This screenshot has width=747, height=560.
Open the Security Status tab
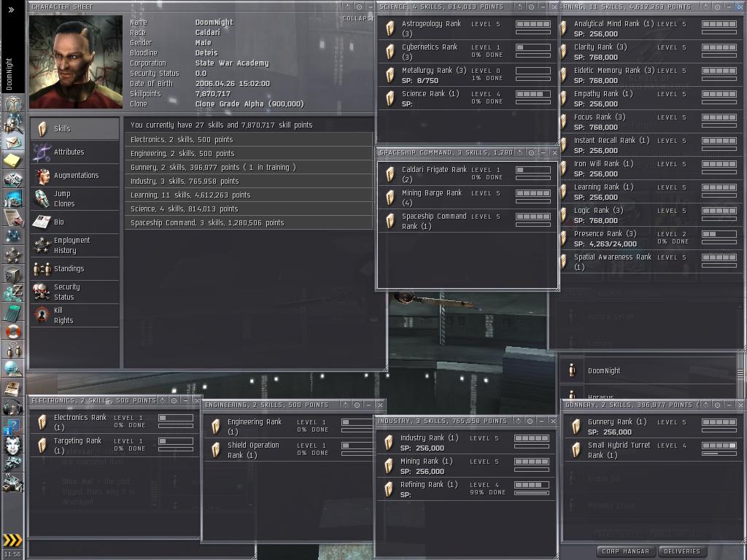point(75,292)
